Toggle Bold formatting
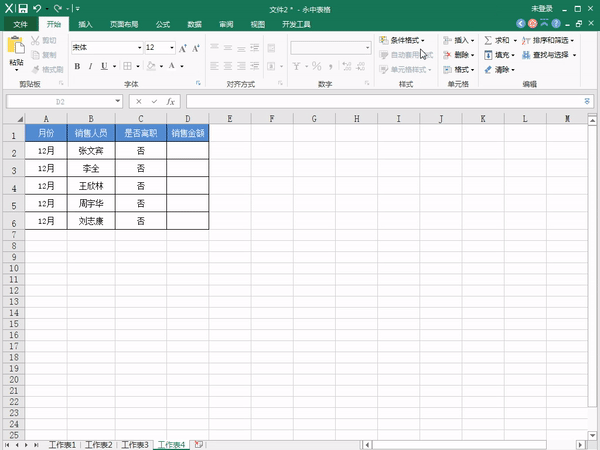Viewport: 600px width, 450px height. (77, 66)
